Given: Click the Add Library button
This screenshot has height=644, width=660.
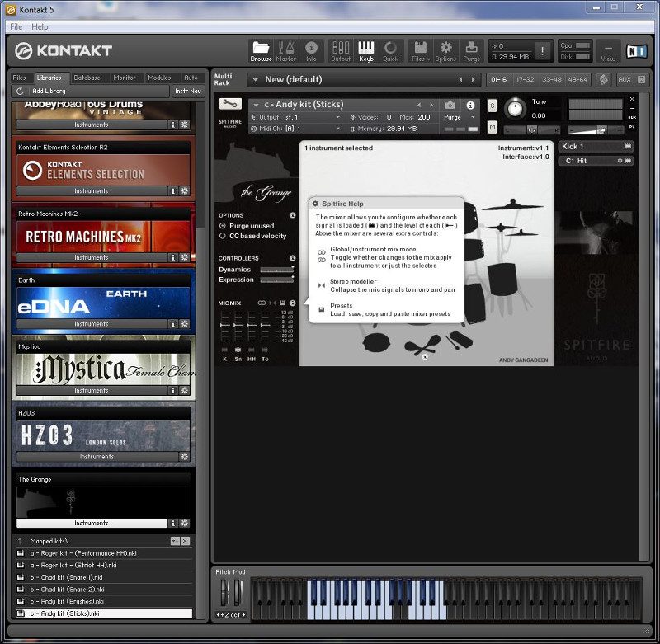Looking at the screenshot, I should 49,91.
